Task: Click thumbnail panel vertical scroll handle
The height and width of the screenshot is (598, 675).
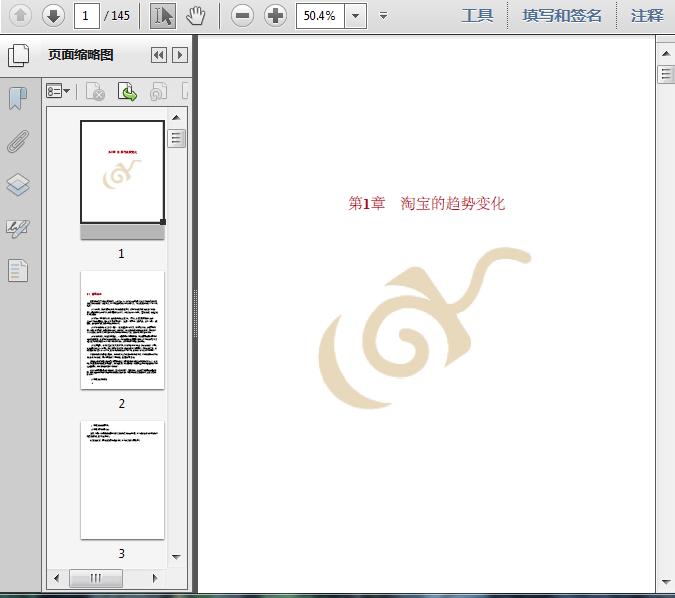Action: pyautogui.click(x=176, y=138)
